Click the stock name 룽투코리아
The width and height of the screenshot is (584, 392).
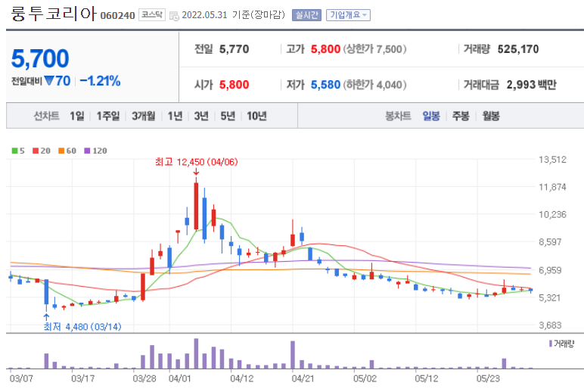53,14
